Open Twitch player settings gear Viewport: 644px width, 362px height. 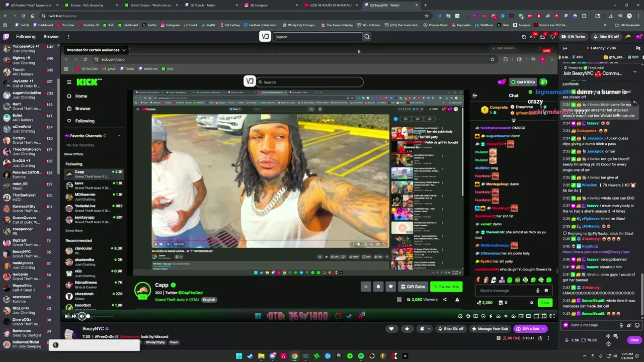pos(460,316)
